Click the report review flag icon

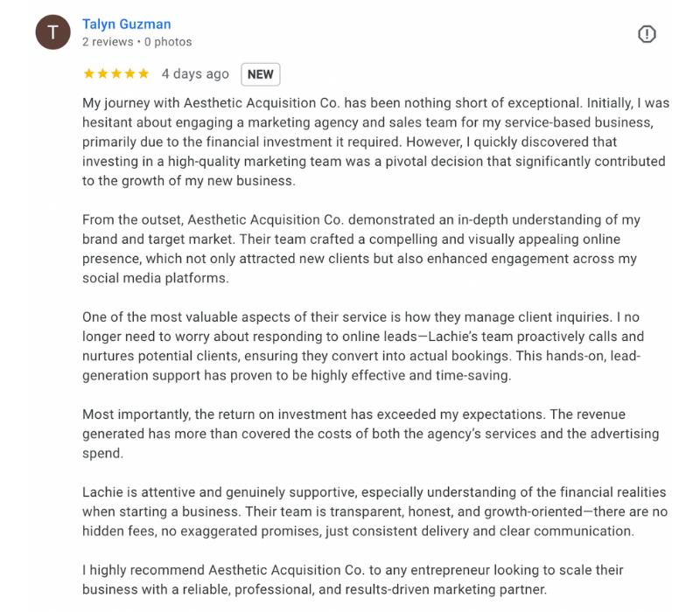[647, 34]
